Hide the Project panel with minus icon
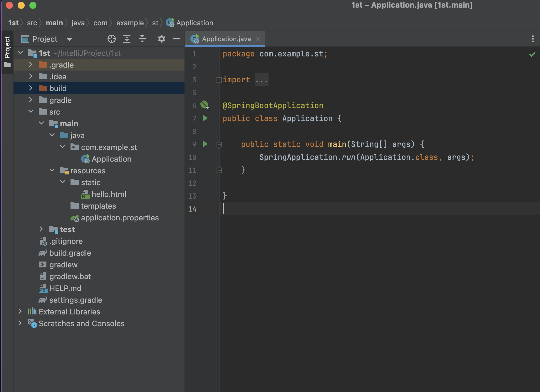 (177, 39)
